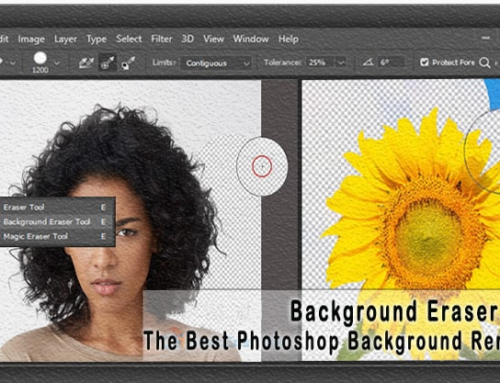Click the search magnifier icon
This screenshot has width=500, height=383.
(x=484, y=62)
